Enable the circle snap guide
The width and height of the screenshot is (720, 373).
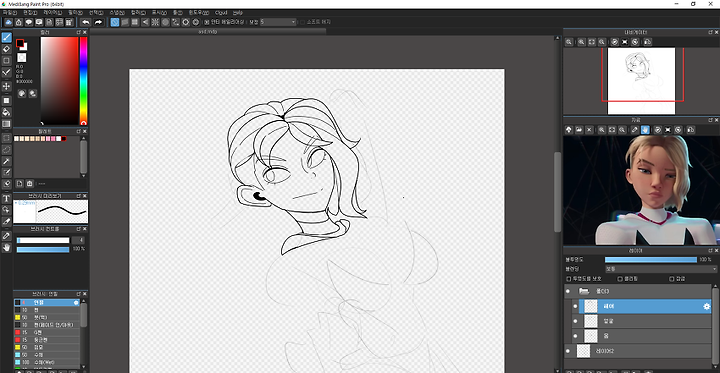click(x=165, y=22)
